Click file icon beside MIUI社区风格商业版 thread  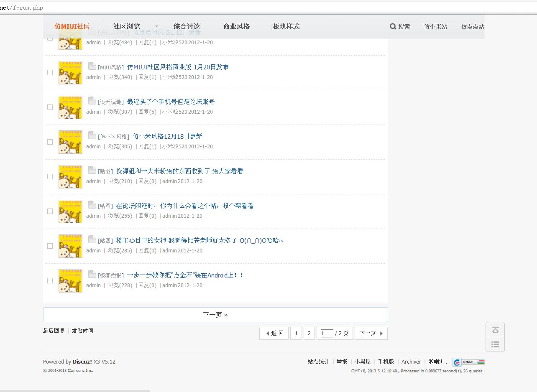pyautogui.click(x=92, y=66)
